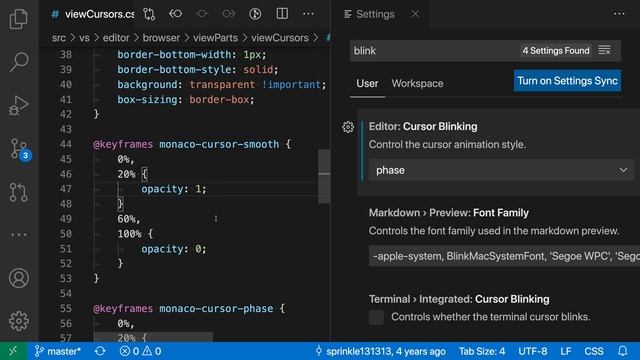Change file encoding UTF-8 in status bar

533,351
